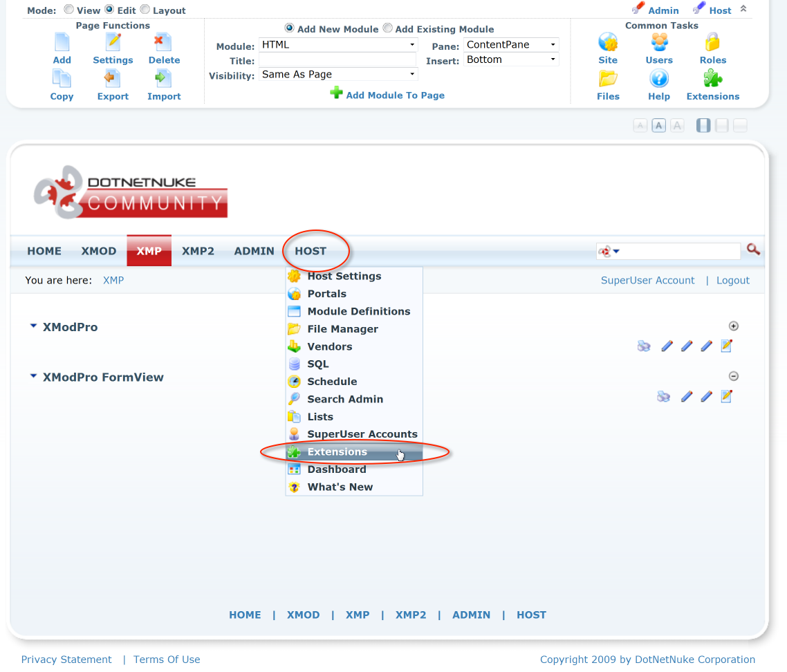The height and width of the screenshot is (672, 787).
Task: Open the search type dropdown arrow
Action: pyautogui.click(x=616, y=251)
